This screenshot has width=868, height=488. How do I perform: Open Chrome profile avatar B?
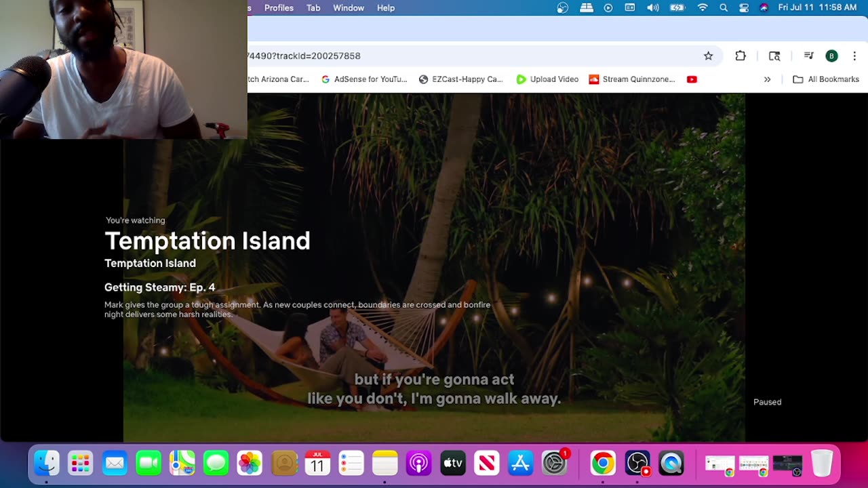[831, 56]
